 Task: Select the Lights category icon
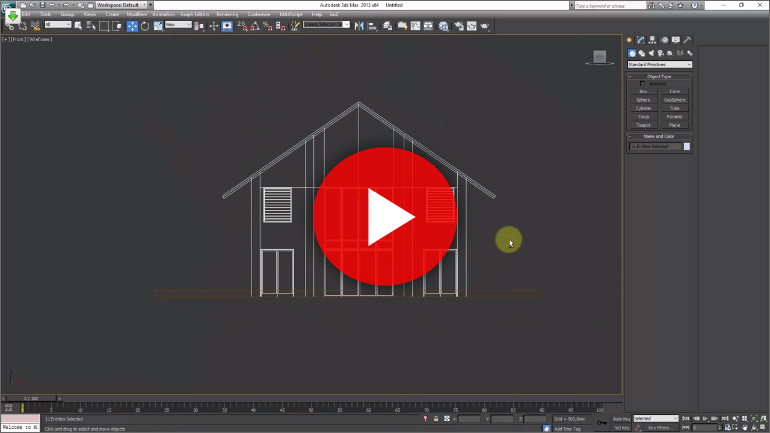(x=651, y=53)
